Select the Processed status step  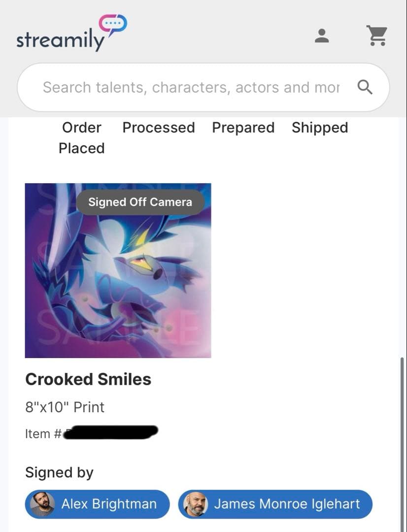(158, 128)
